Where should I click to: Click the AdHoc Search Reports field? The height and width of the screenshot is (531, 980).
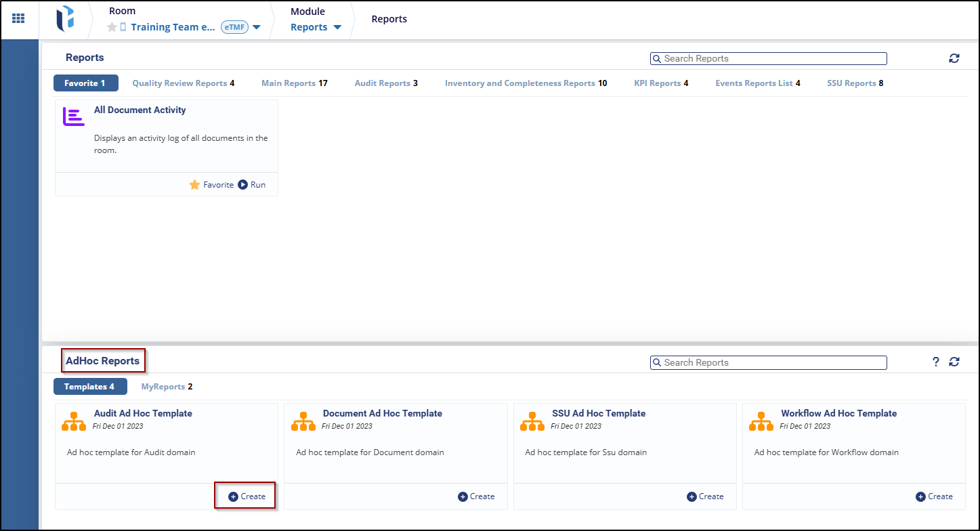coord(769,363)
